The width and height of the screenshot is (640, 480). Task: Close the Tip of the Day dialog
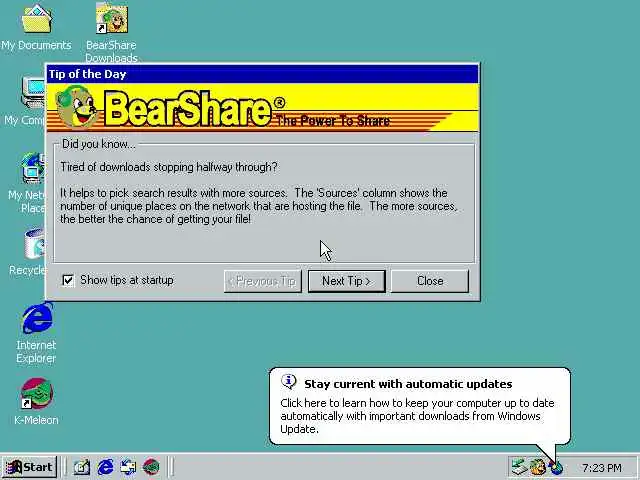point(430,281)
